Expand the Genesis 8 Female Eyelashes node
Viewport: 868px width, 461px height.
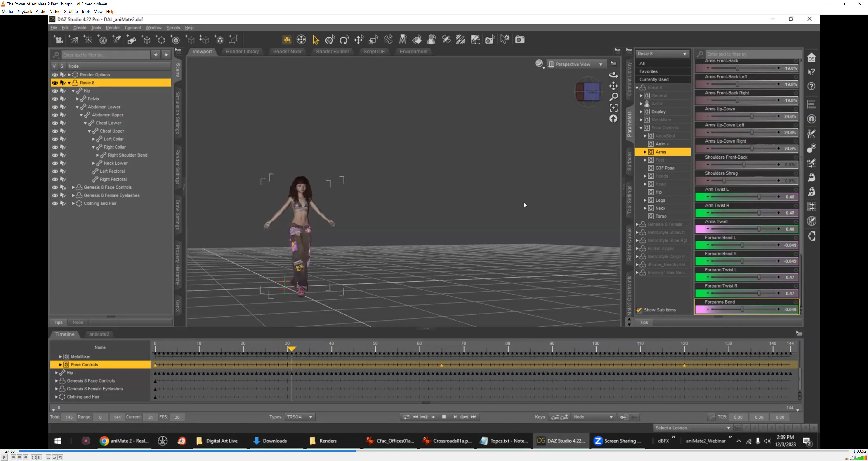coord(73,195)
